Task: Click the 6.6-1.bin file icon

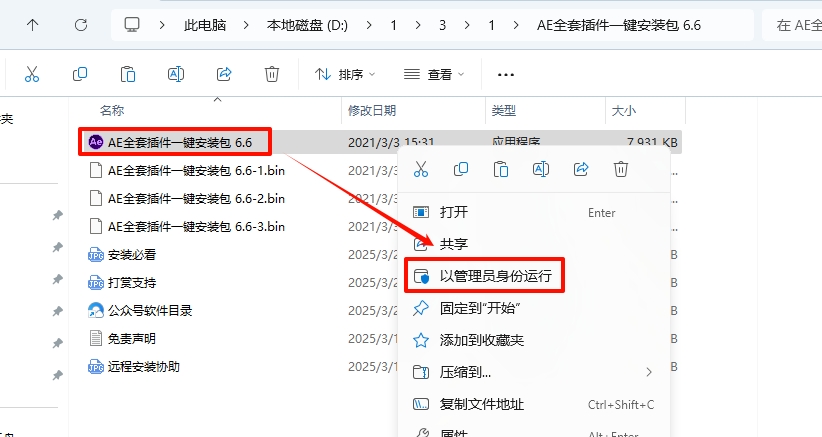Action: pyautogui.click(x=95, y=170)
